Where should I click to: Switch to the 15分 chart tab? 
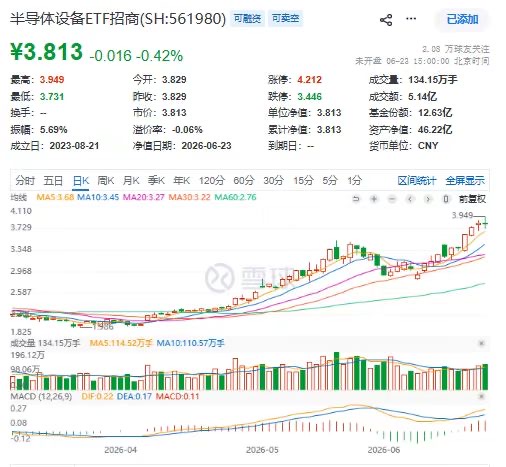[x=303, y=180]
